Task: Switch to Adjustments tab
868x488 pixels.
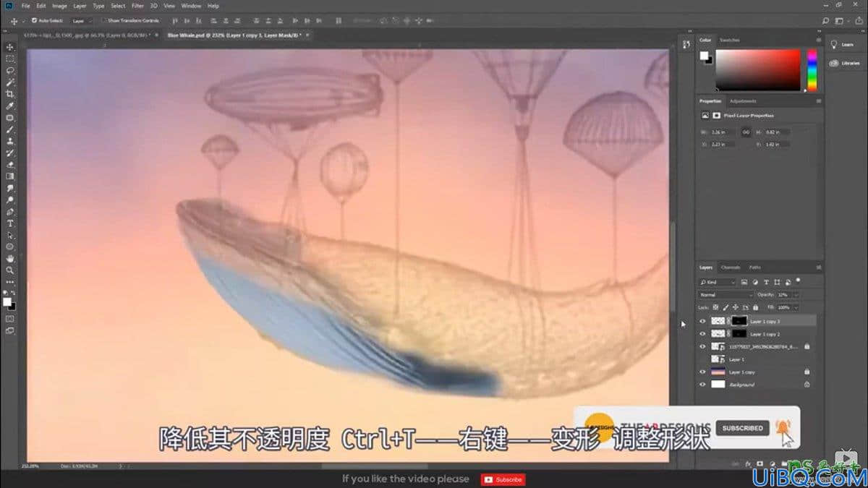Action: point(743,101)
